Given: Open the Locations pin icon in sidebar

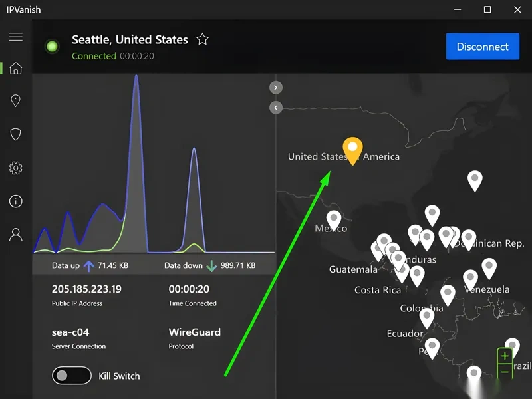Looking at the screenshot, I should pyautogui.click(x=15, y=101).
